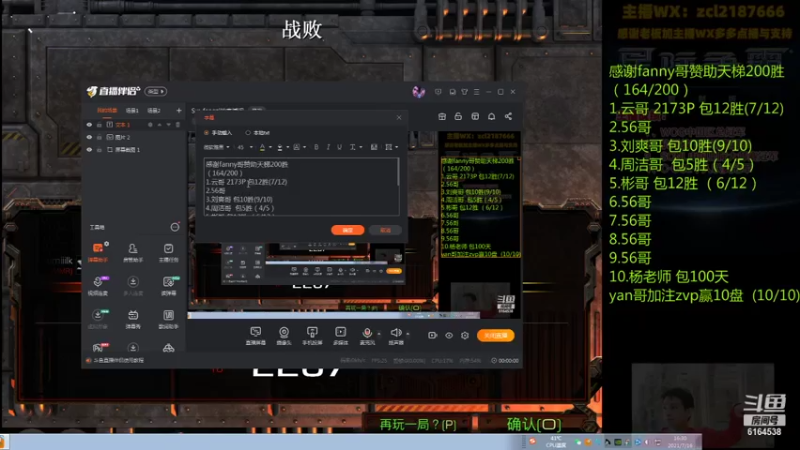Open the skin shirt icon in title bar

(x=464, y=92)
